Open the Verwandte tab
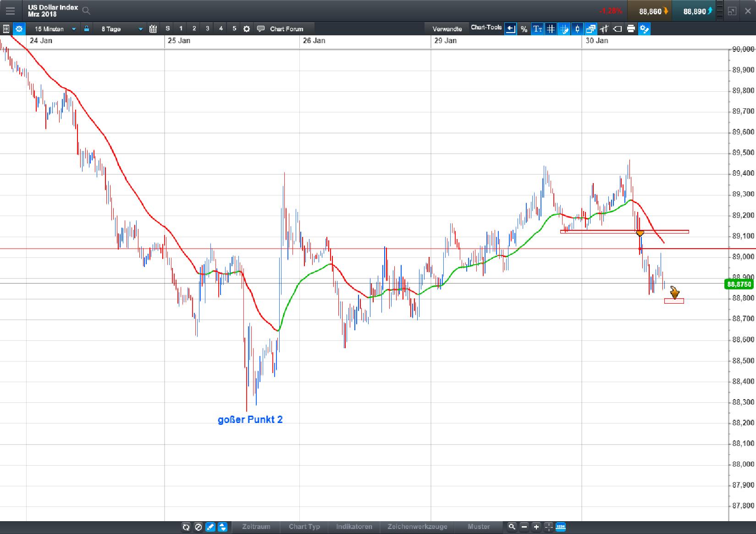Screen dimensions: 756x534 [x=447, y=29]
